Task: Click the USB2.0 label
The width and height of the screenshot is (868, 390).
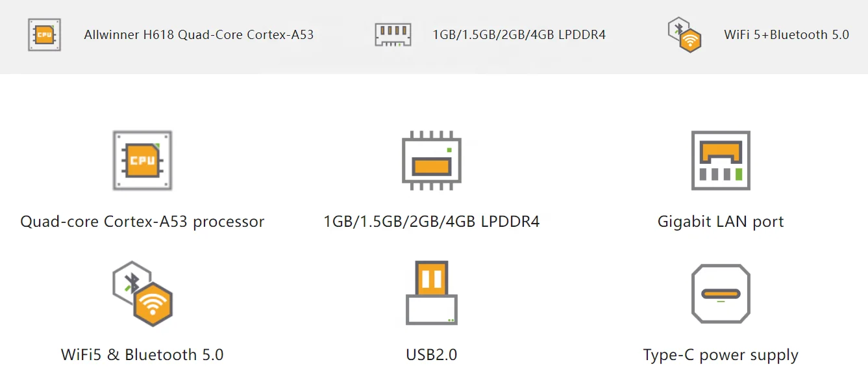Action: coord(431,355)
